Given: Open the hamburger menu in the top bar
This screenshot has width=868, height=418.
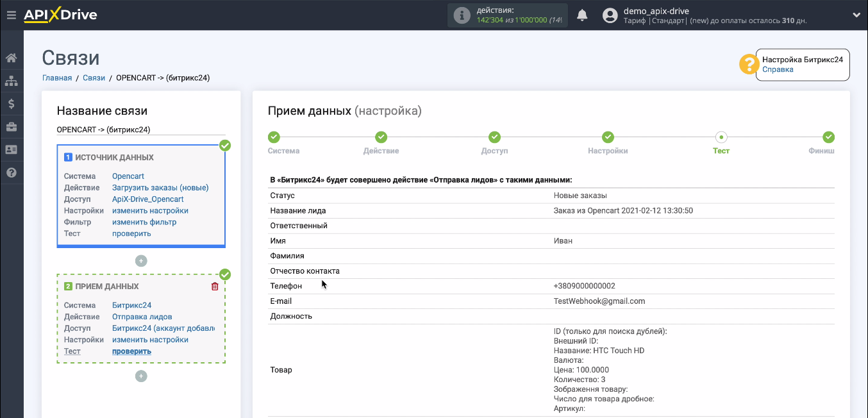Looking at the screenshot, I should (11, 15).
